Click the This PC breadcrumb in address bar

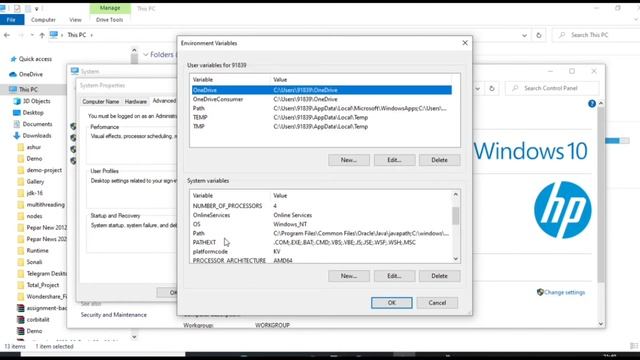tap(77, 35)
